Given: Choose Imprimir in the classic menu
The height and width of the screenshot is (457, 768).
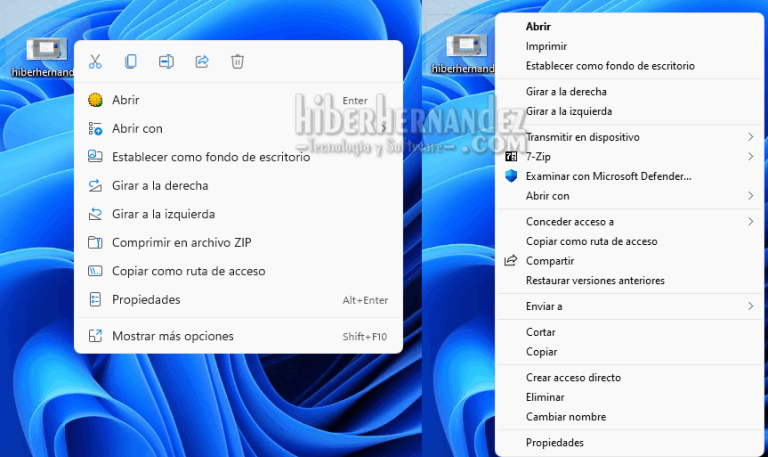Looking at the screenshot, I should tap(546, 46).
